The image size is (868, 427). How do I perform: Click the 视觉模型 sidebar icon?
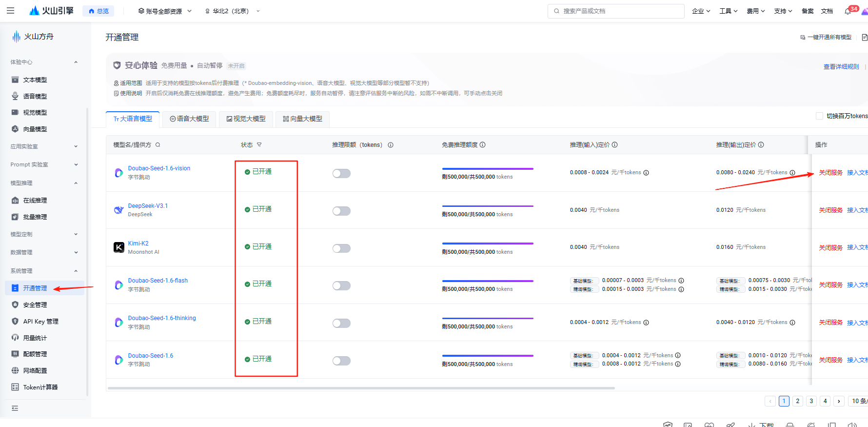[15, 112]
